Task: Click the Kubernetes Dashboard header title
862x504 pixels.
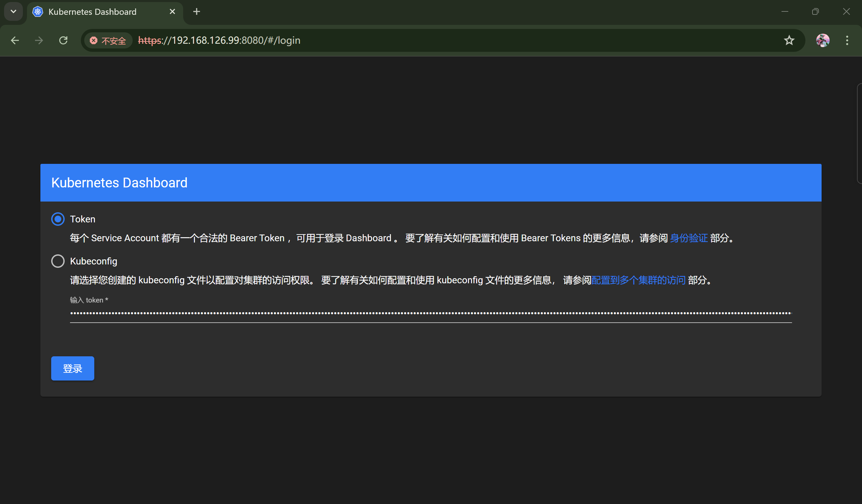Action: [120, 182]
